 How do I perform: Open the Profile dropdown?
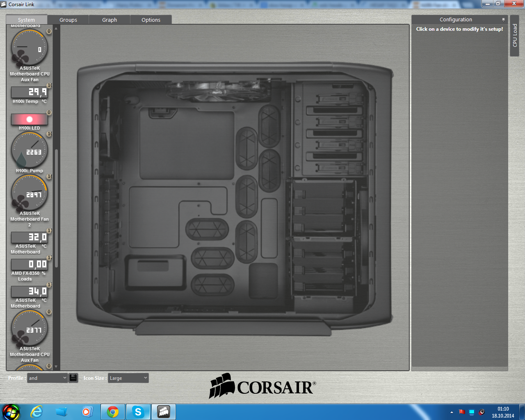tap(47, 378)
